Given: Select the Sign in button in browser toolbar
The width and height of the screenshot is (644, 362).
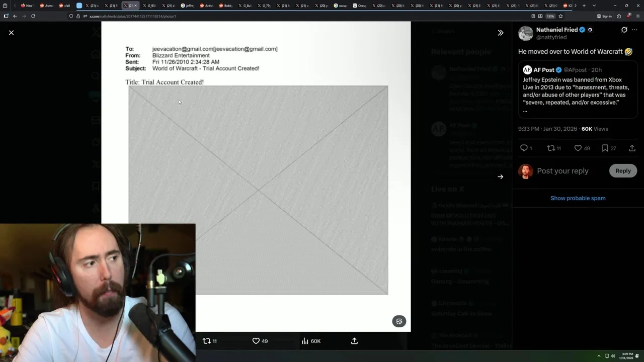Looking at the screenshot, I should (604, 16).
